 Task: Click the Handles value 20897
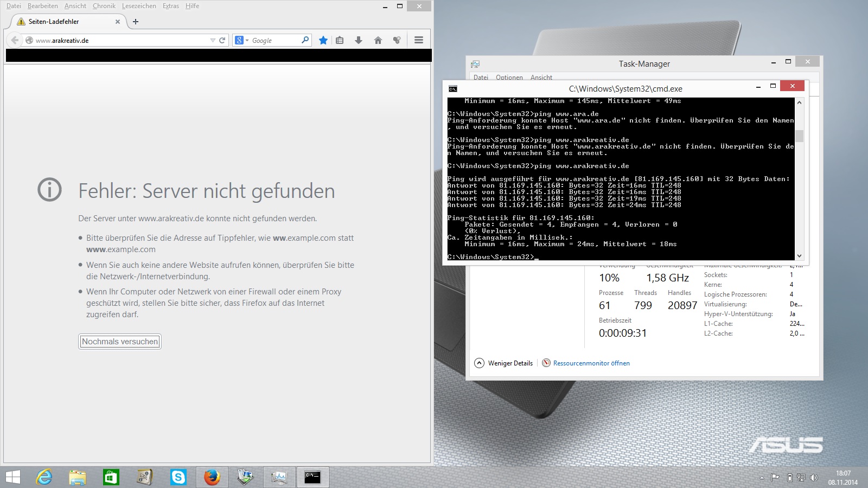682,305
